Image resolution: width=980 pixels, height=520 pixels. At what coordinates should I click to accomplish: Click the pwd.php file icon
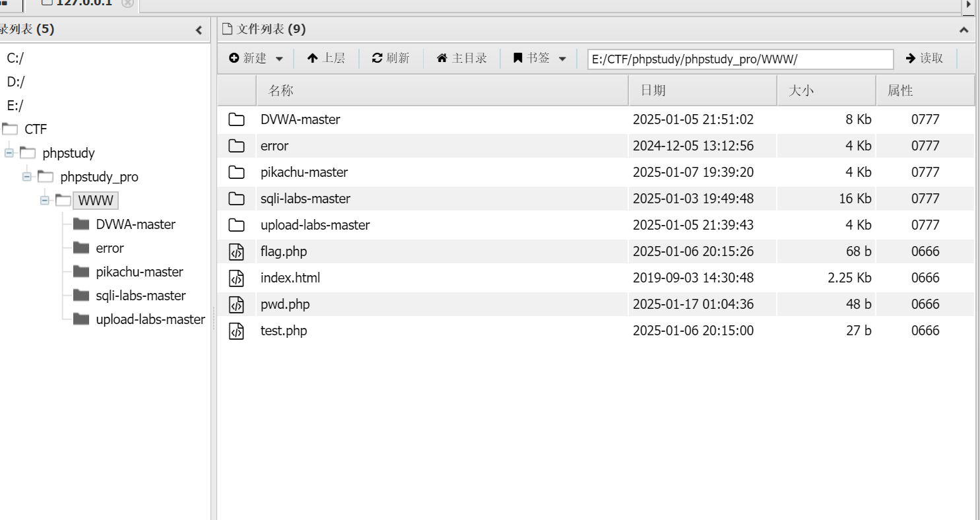[x=236, y=304]
